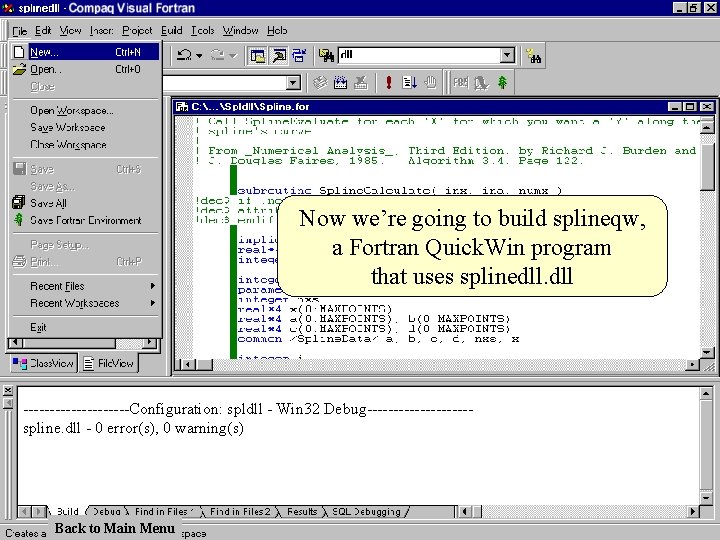Toggle the Output window icon
This screenshot has width=720, height=540.
pos(279,56)
